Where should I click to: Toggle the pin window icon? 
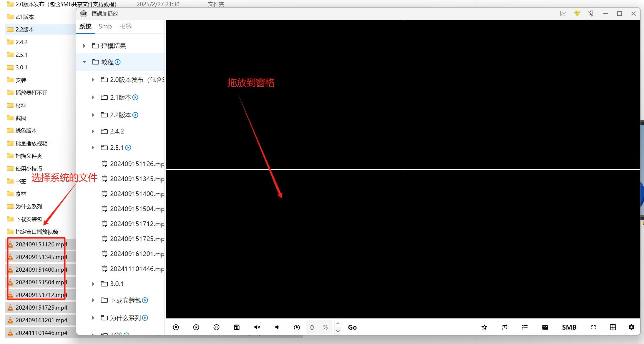coord(591,14)
